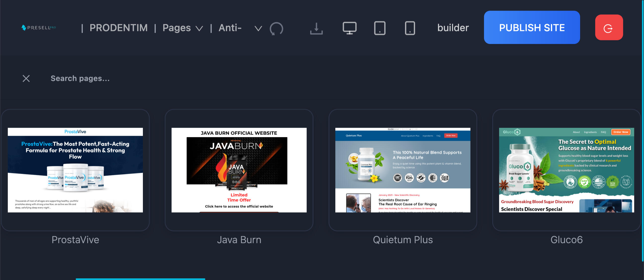
Task: Select the ProstaVive page thumbnail
Action: point(75,170)
